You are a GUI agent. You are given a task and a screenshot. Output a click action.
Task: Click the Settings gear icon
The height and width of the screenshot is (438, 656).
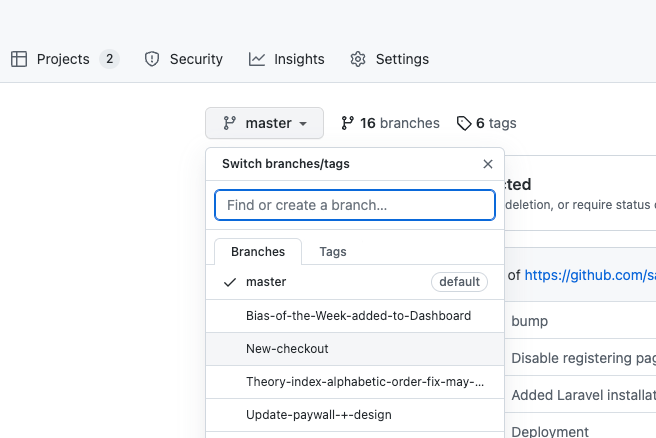coord(358,59)
